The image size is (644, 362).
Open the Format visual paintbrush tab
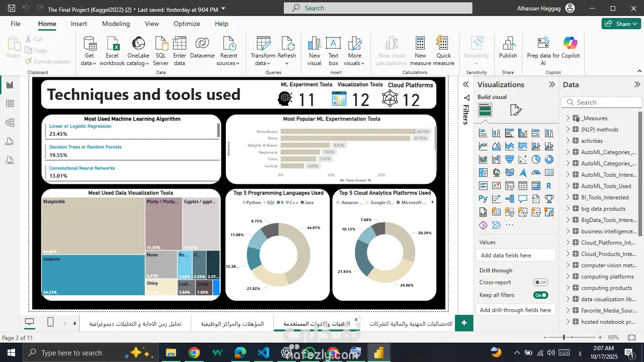516,110
